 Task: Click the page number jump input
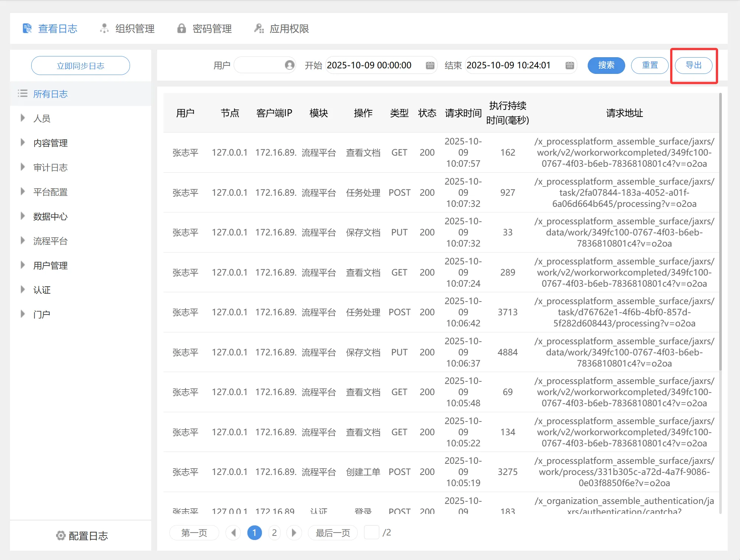[371, 533]
